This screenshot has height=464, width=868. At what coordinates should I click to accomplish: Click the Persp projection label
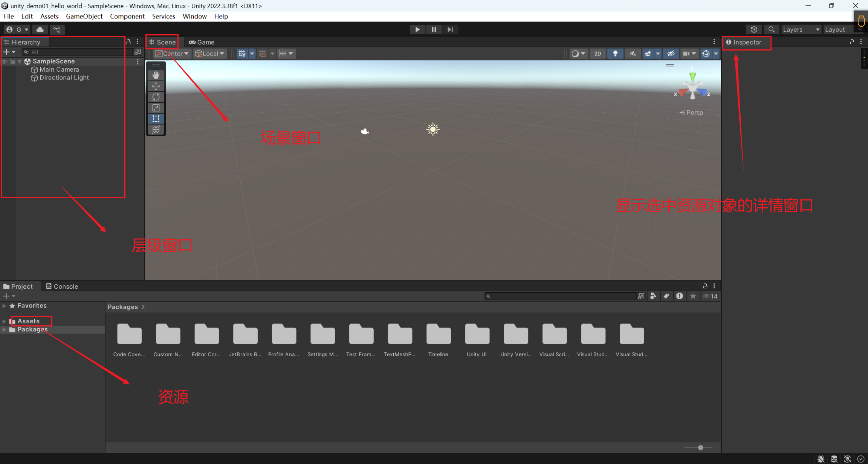pyautogui.click(x=691, y=112)
